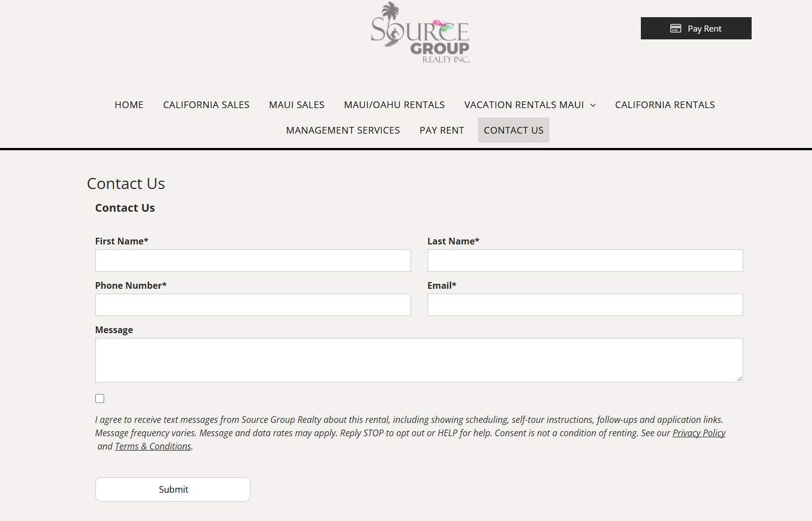Click the 'Email*' label
Screen dimensions: 812x521
click(442, 285)
